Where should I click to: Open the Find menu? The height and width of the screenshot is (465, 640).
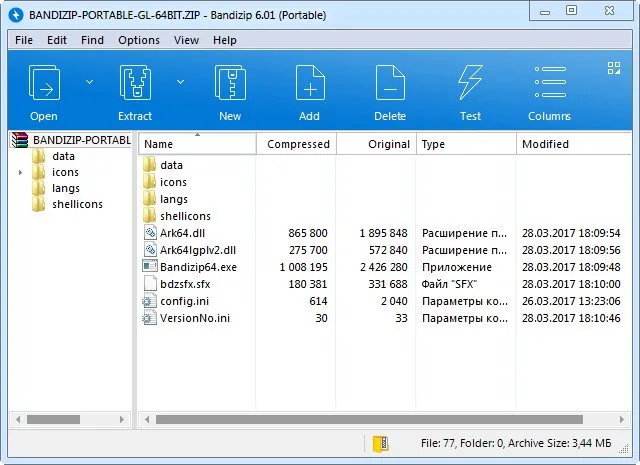tap(92, 40)
